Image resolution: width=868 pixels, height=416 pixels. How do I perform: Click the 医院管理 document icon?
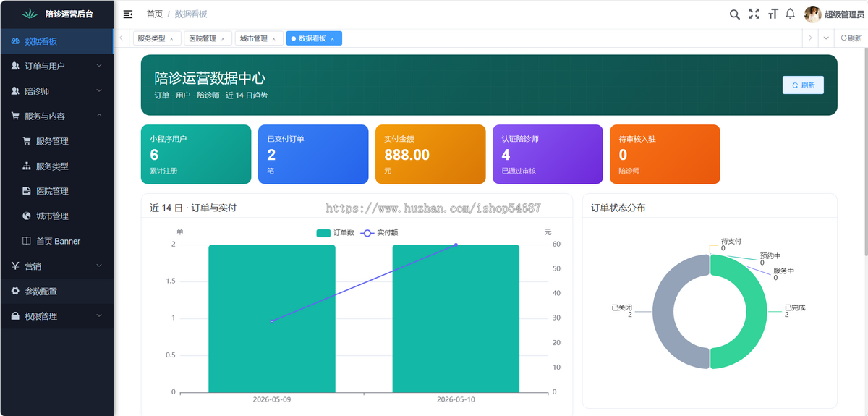pos(27,191)
